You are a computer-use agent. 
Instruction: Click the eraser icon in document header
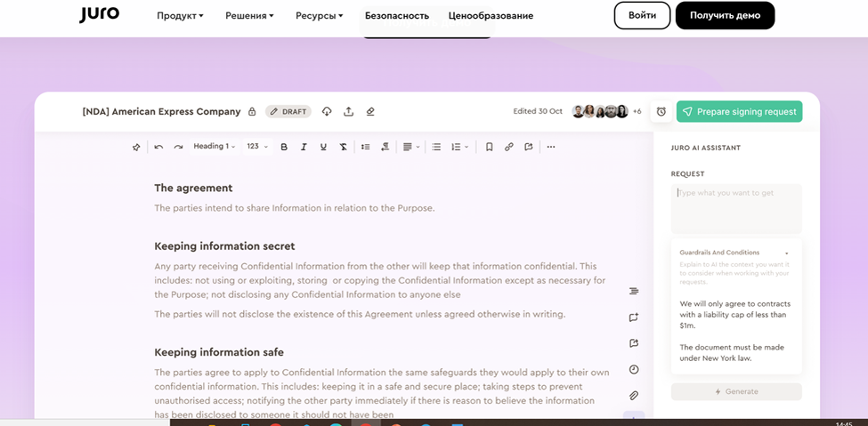click(370, 112)
